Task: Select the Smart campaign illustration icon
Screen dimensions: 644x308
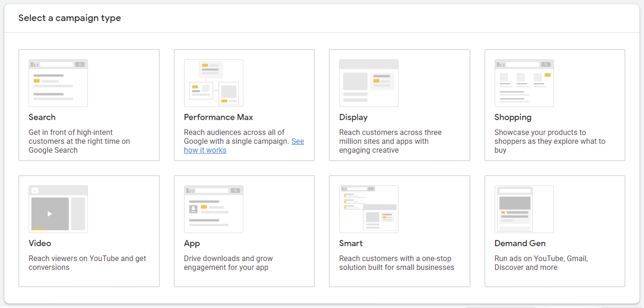Action: (369, 209)
